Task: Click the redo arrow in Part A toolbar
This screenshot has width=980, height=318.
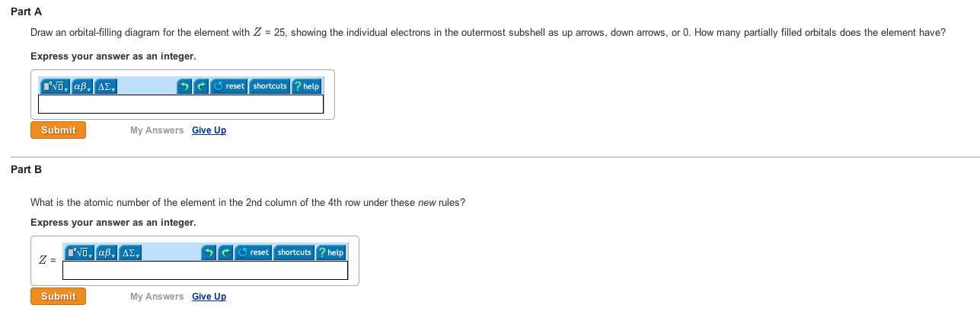Action: 200,86
